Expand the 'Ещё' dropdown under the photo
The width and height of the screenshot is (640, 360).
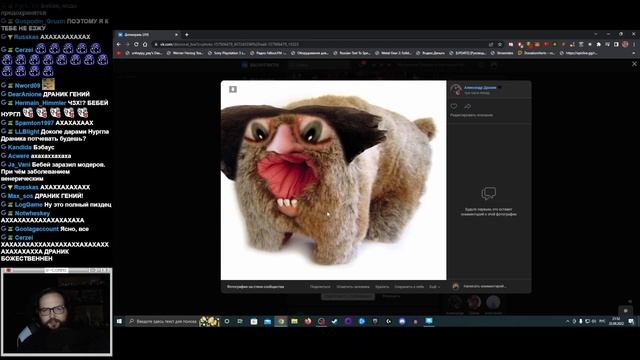point(434,287)
